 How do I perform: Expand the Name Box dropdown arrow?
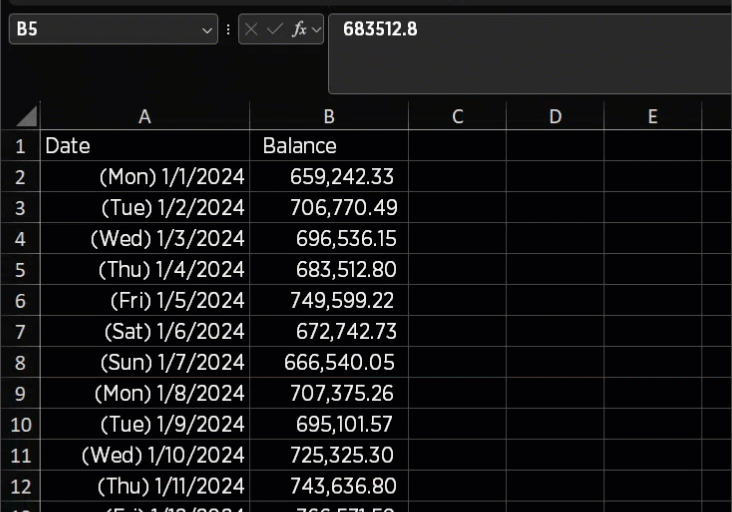(208, 30)
